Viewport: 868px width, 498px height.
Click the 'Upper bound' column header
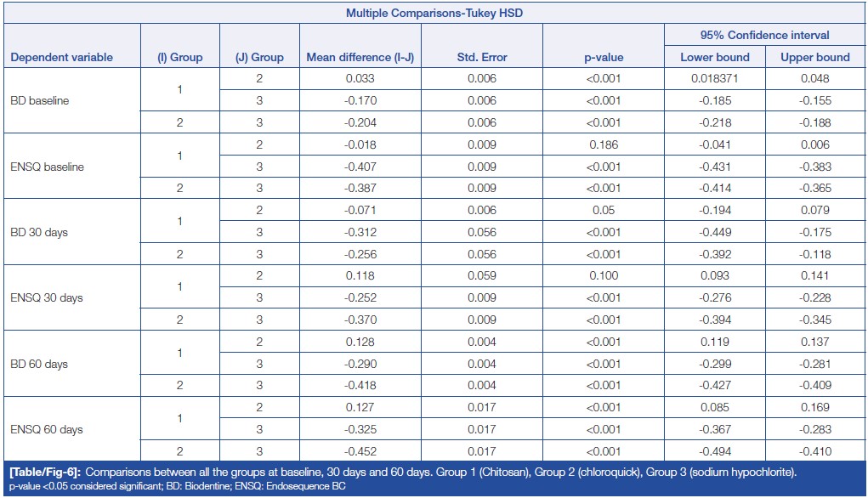(x=814, y=58)
